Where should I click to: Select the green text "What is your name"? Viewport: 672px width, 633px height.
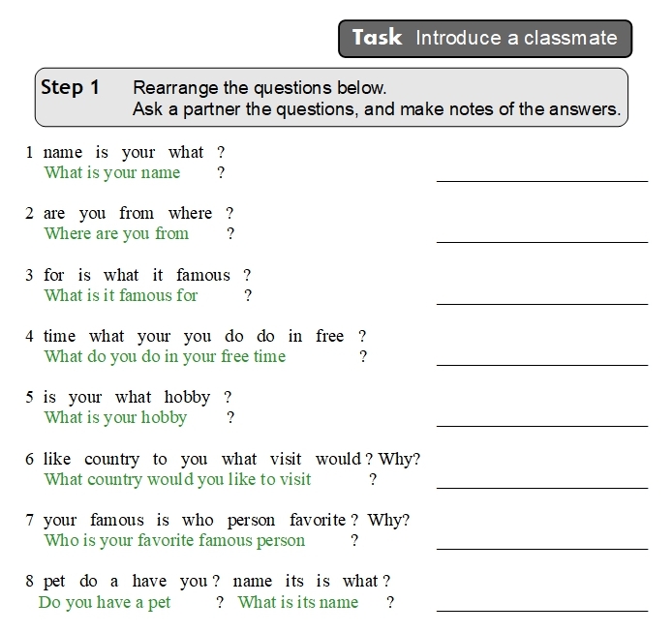coord(112,173)
